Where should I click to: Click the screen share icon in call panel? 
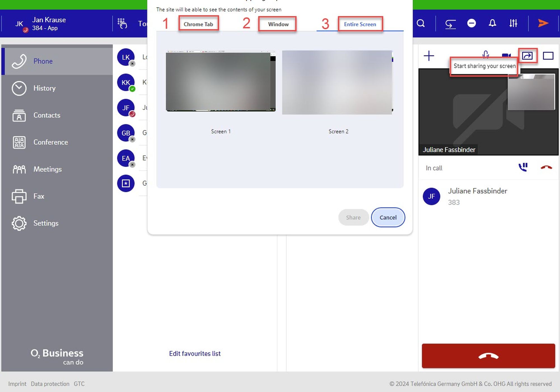pos(527,56)
